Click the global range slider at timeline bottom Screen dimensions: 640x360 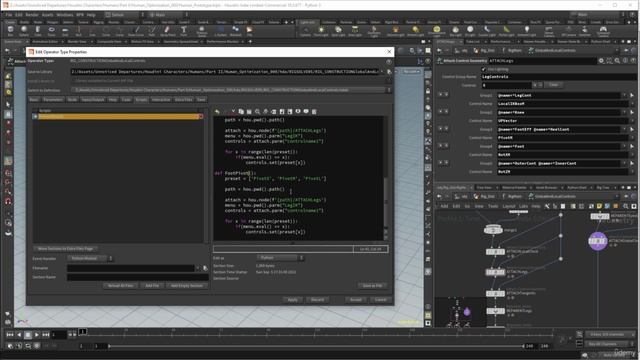(316, 346)
